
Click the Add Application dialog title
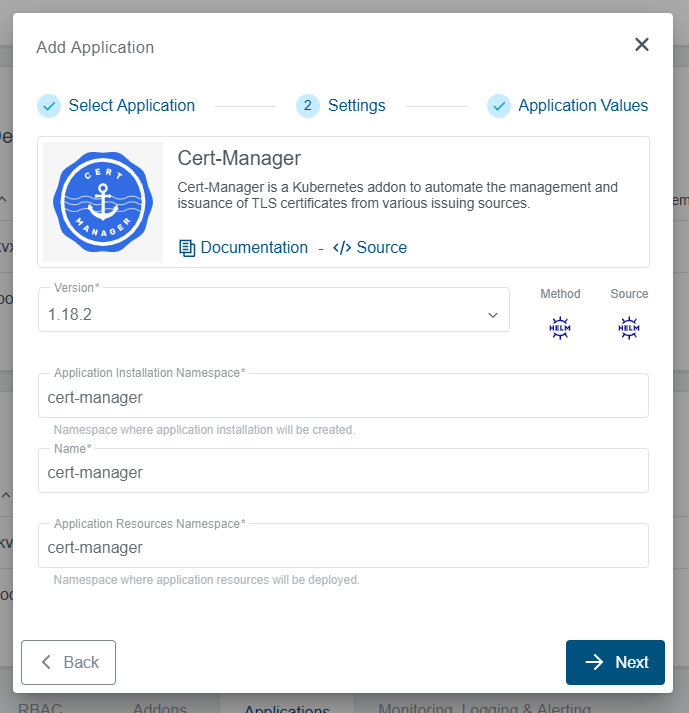95,47
